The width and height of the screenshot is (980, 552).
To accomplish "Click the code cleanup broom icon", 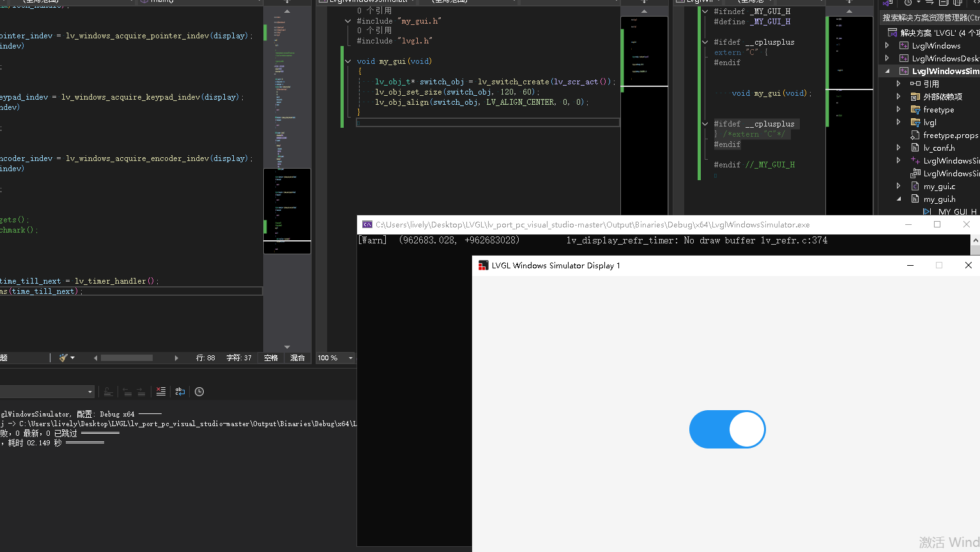I will point(63,358).
